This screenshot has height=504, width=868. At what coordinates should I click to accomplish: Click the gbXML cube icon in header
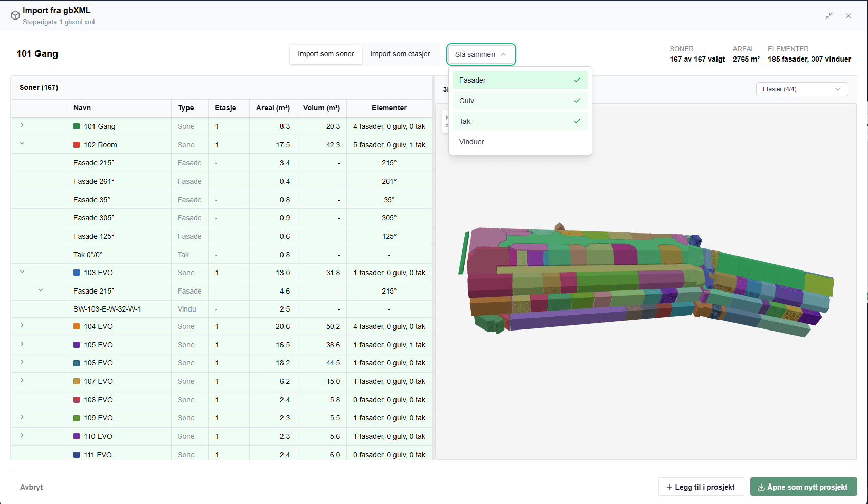coord(15,15)
